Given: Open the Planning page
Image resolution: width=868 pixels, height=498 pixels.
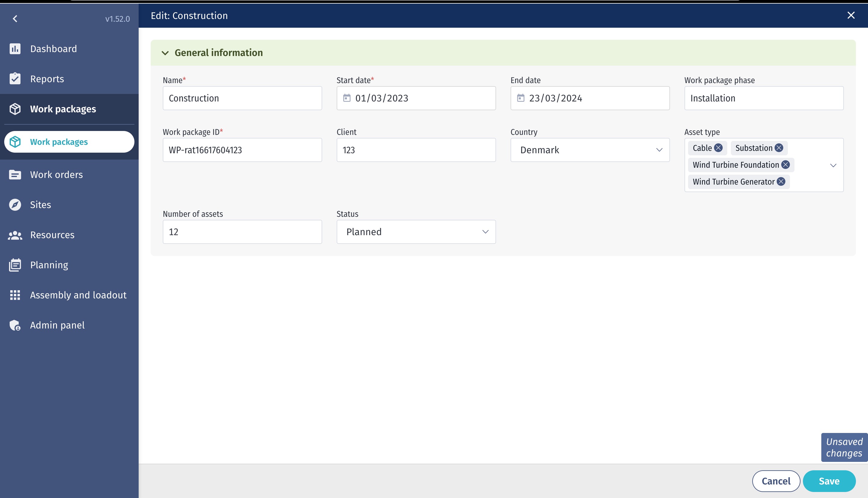Looking at the screenshot, I should coord(69,265).
